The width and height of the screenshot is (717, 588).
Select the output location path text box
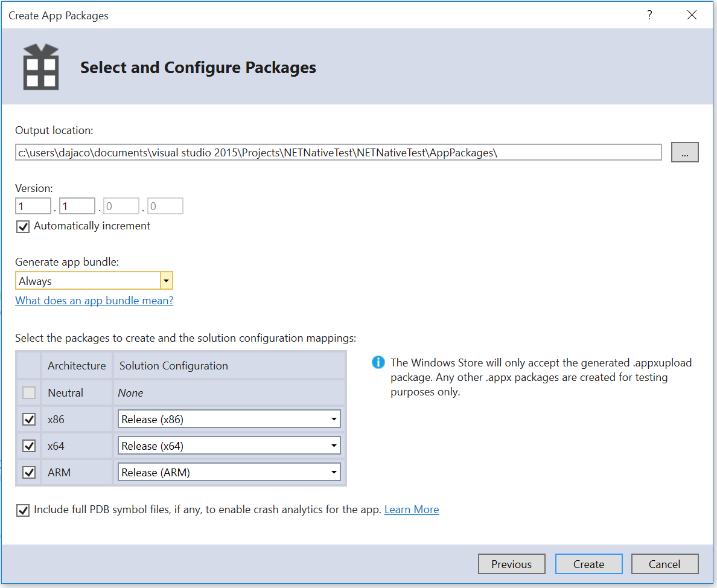point(338,152)
